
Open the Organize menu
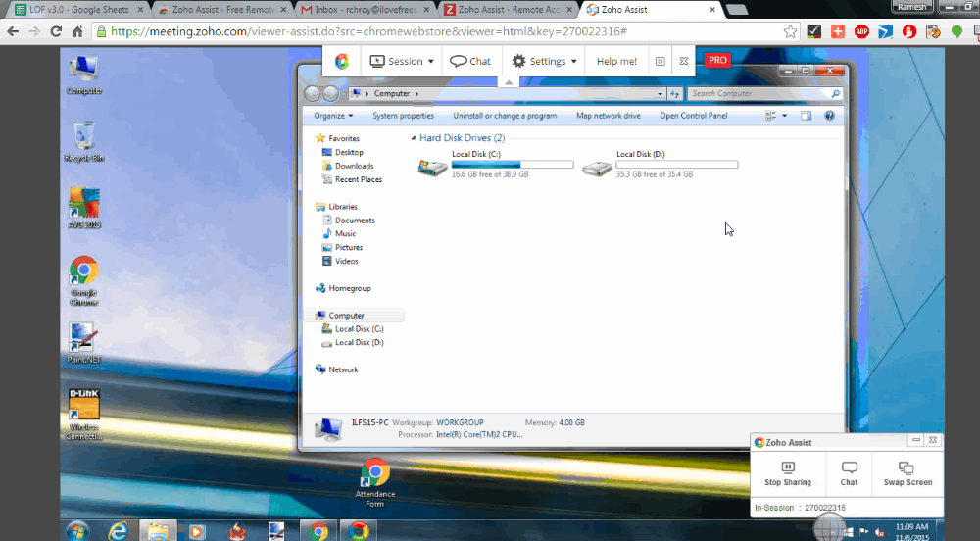point(333,116)
